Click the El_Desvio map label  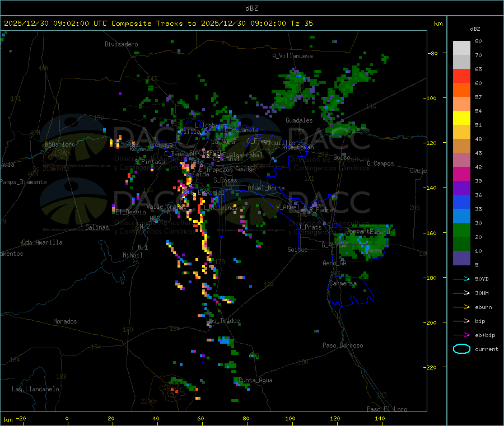point(130,212)
